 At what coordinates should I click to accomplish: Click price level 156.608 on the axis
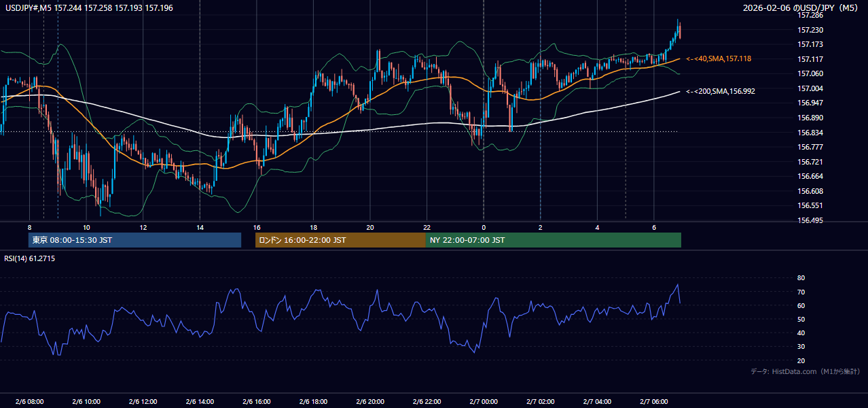(x=810, y=191)
